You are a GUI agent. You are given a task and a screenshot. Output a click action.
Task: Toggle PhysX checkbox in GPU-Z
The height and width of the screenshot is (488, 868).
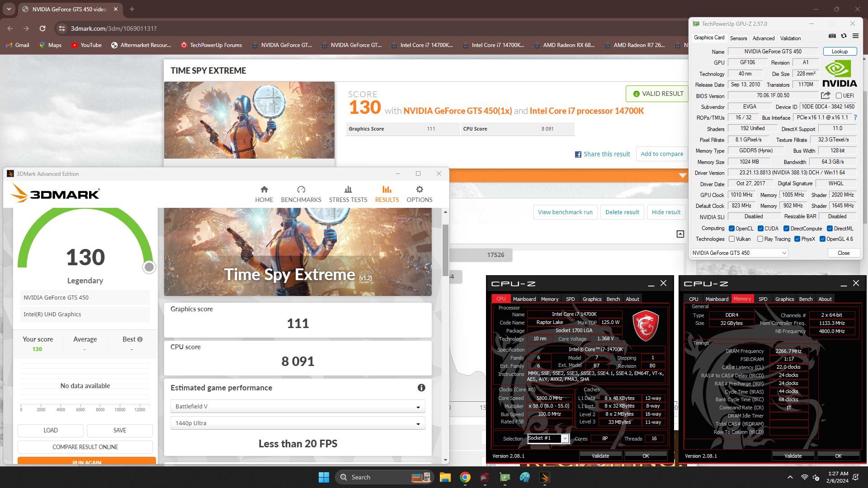(x=797, y=239)
